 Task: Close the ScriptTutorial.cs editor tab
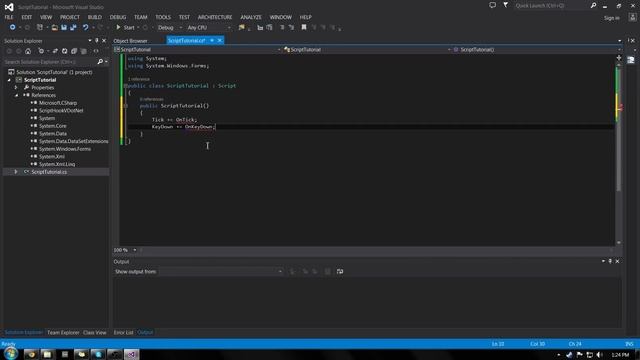click(x=220, y=40)
